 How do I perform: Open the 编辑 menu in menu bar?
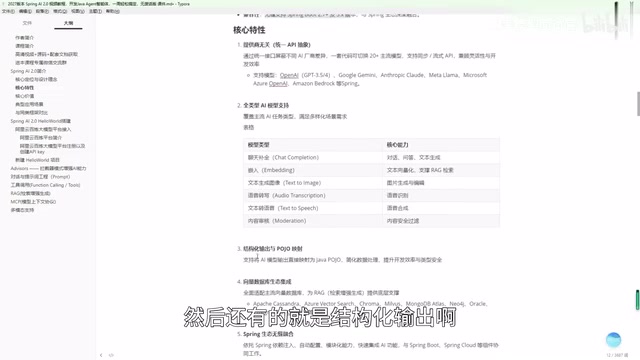coord(25,11)
